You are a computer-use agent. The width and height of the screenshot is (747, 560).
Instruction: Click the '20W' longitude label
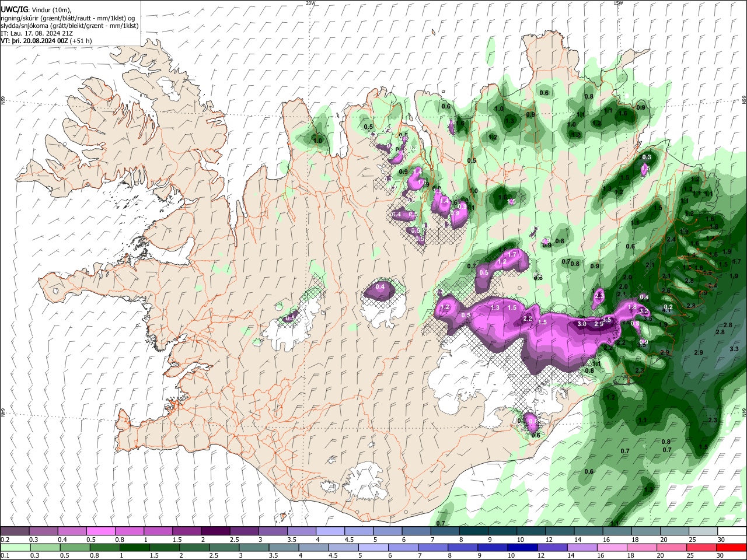point(310,3)
